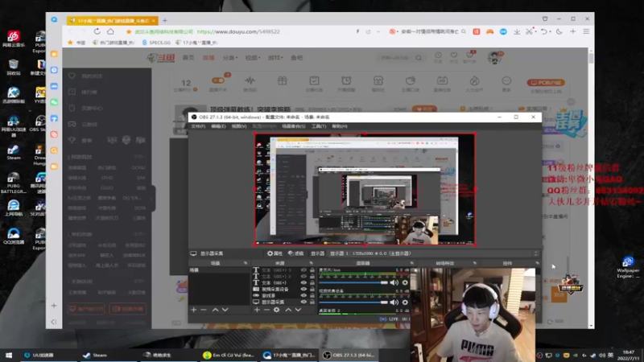
Task: Open 视频采集设备 mixer settings gear
Action: (x=405, y=302)
